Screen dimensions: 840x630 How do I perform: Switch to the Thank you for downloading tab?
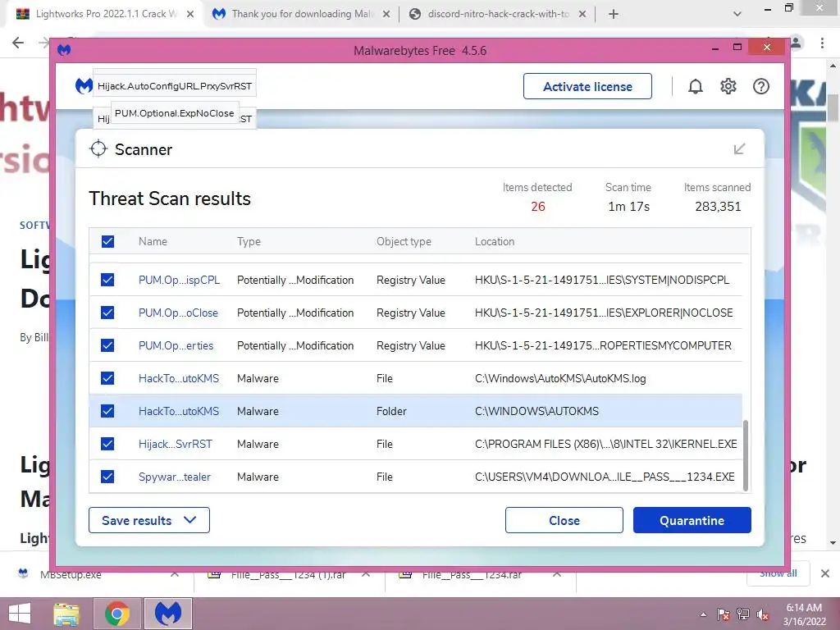pyautogui.click(x=301, y=14)
